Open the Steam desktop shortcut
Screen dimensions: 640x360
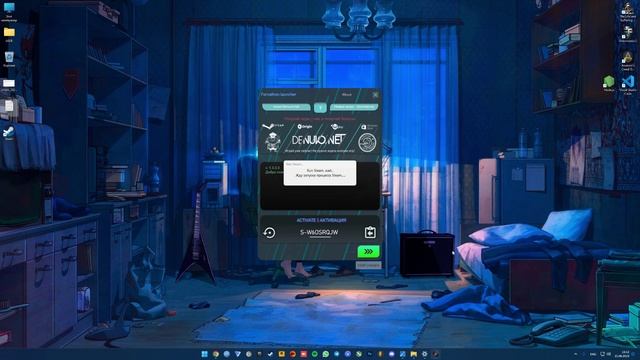click(x=8, y=133)
